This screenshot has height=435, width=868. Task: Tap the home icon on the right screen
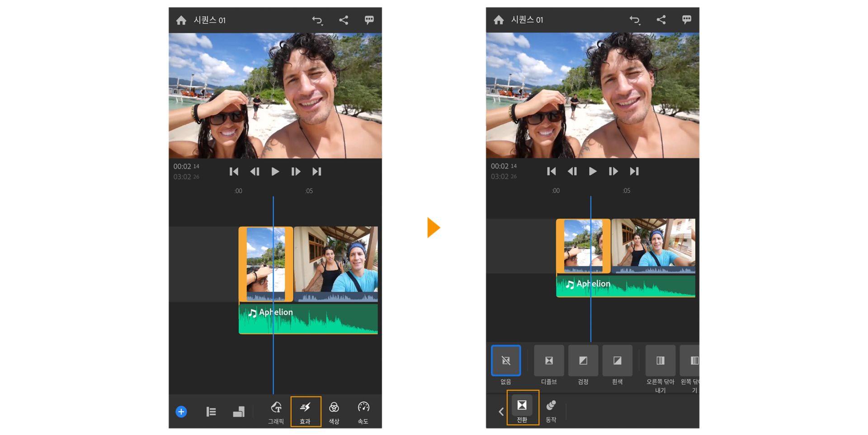499,20
